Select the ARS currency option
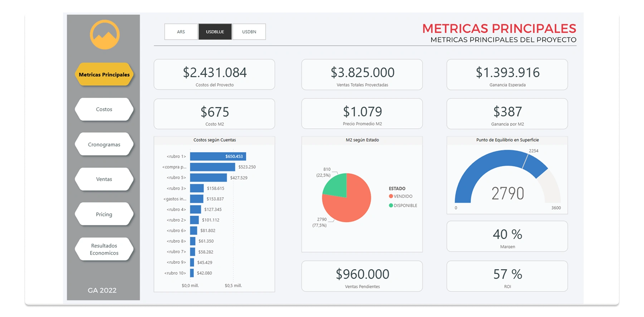 [181, 32]
